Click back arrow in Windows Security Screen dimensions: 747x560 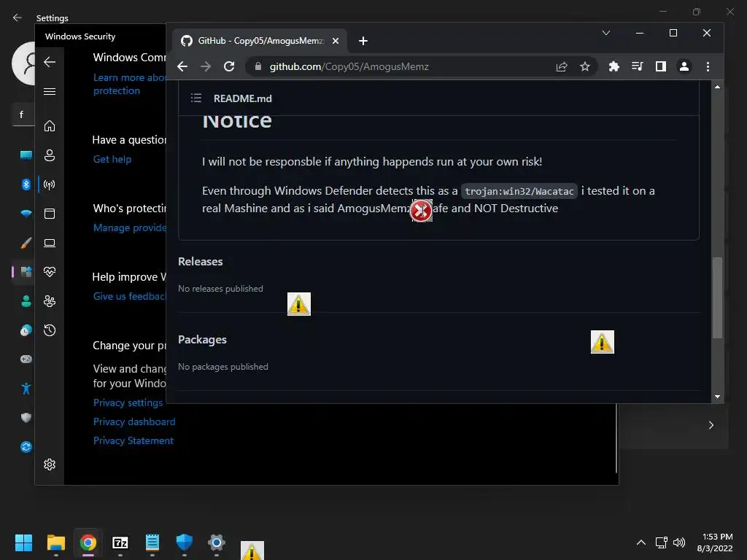pos(50,62)
